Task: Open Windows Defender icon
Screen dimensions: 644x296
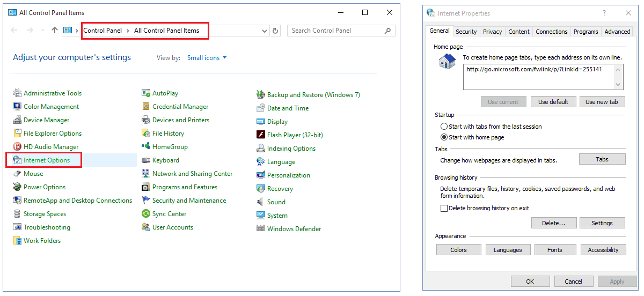Action: coord(261,229)
